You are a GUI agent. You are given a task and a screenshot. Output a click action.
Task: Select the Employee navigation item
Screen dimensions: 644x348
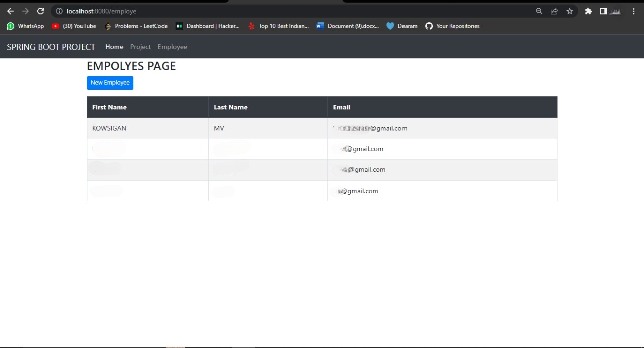click(172, 47)
